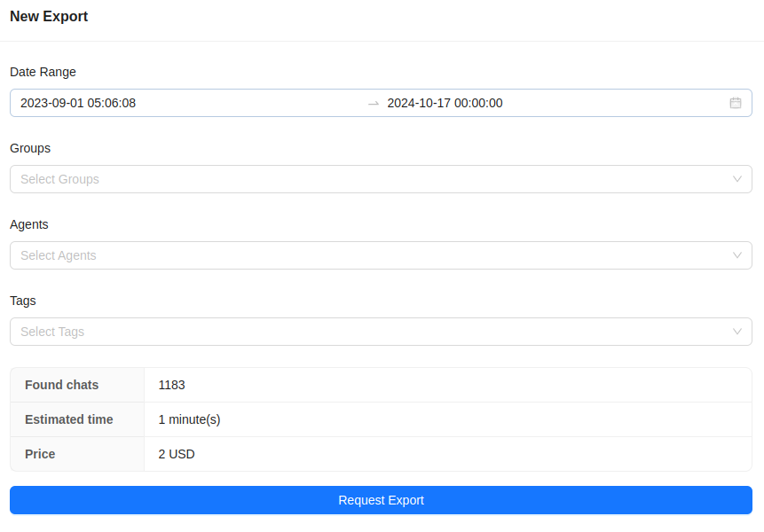Image resolution: width=764 pixels, height=532 pixels.
Task: Click the chevron on the Agents selector
Action: click(x=737, y=255)
